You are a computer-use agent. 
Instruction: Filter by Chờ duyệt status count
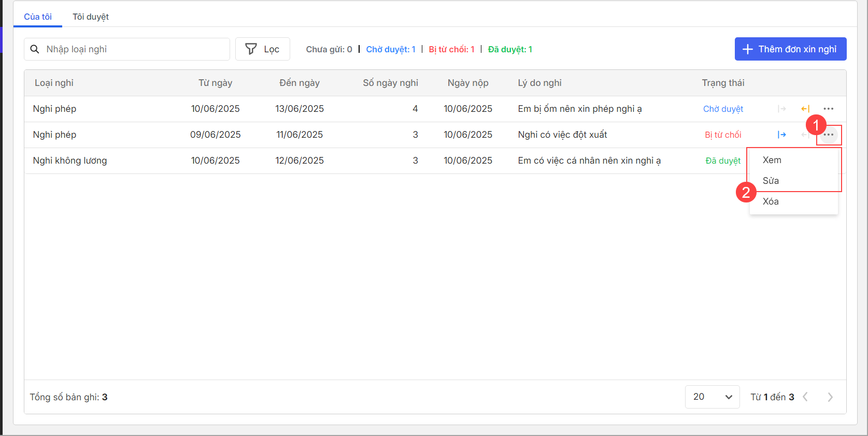pos(391,49)
